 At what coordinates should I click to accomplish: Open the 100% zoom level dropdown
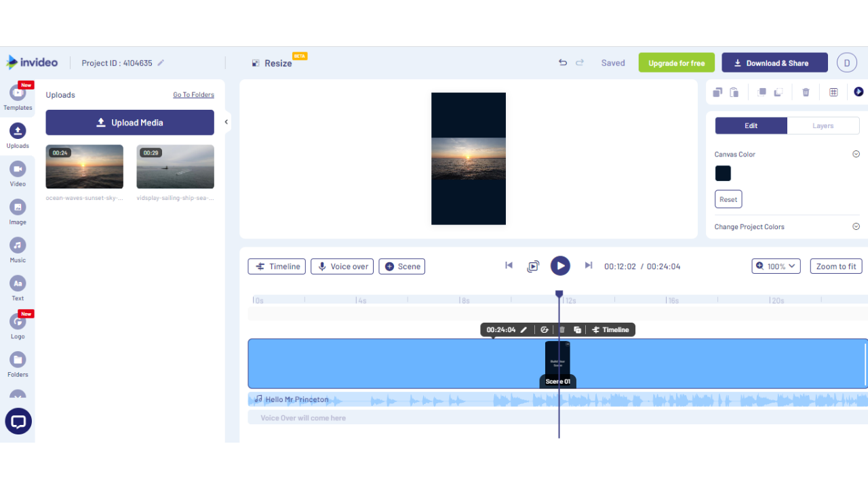pos(776,266)
